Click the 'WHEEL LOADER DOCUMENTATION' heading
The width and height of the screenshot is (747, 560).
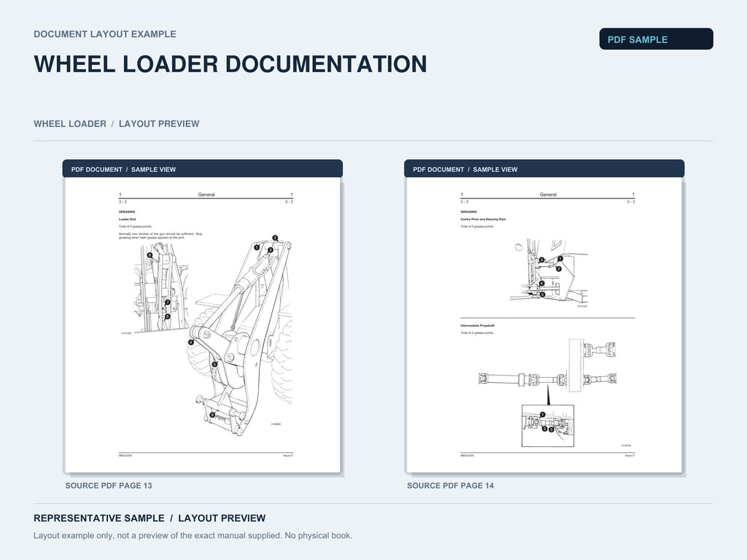(230, 64)
